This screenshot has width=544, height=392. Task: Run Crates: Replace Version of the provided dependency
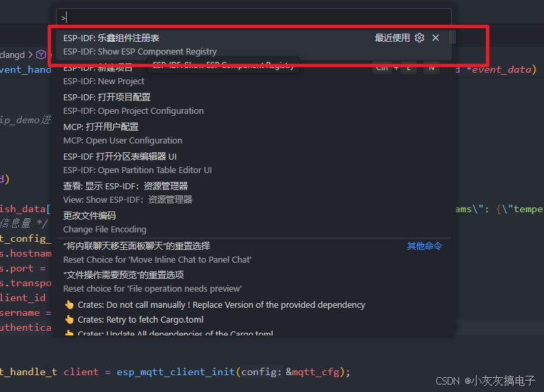(x=254, y=305)
